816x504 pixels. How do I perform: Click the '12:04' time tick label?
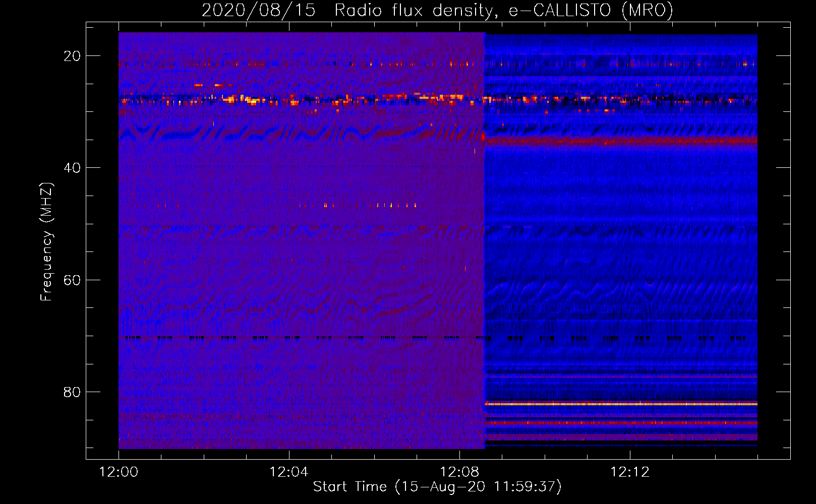click(289, 472)
